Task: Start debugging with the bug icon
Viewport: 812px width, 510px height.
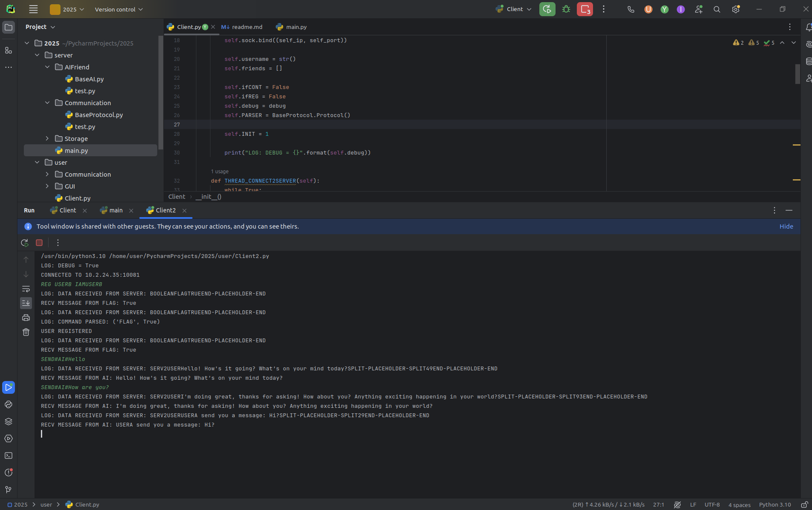Action: coord(566,9)
